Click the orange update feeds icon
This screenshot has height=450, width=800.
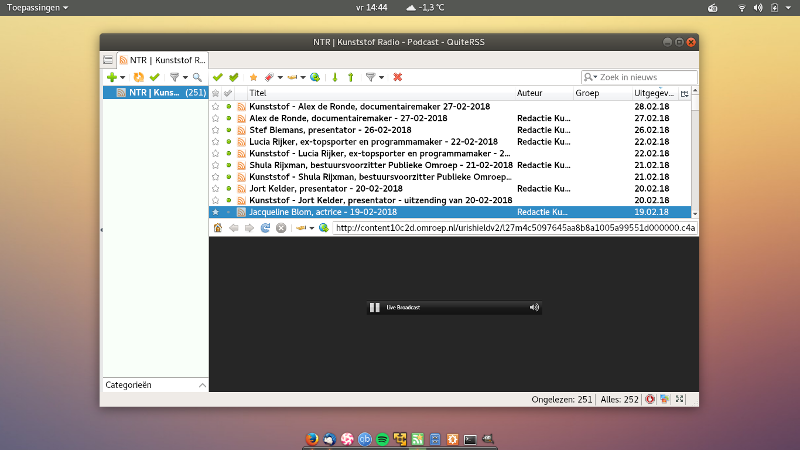138,78
